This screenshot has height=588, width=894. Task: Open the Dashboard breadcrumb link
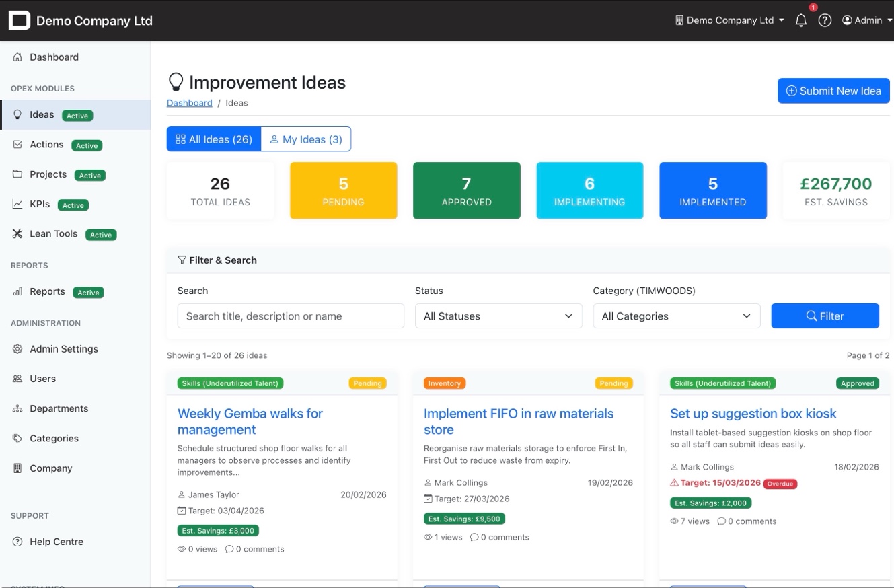pos(189,102)
